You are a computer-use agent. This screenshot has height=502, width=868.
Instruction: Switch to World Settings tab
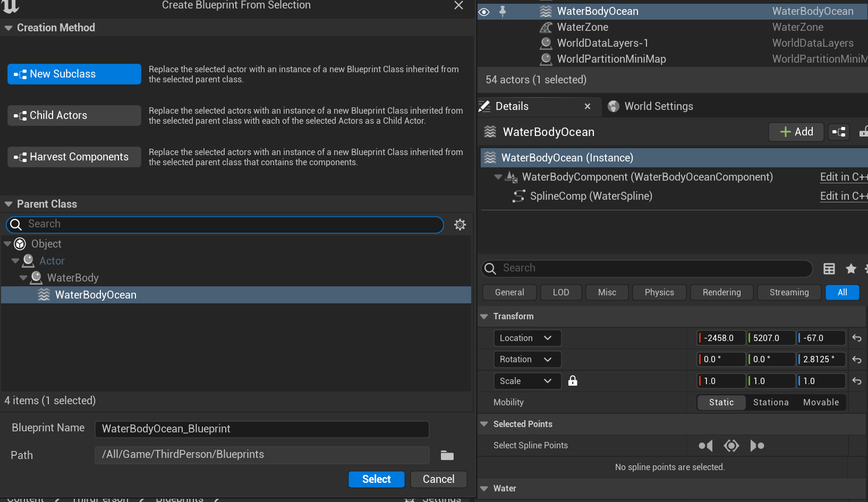(x=658, y=106)
